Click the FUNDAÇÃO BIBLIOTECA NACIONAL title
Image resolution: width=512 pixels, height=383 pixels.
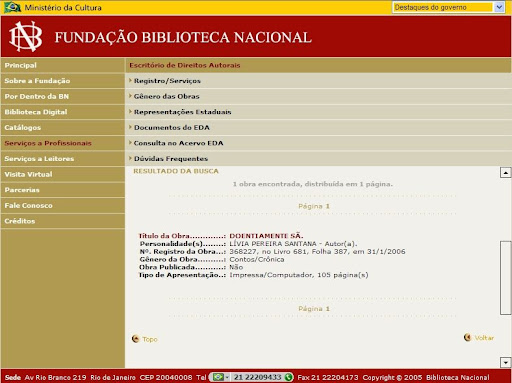point(183,37)
